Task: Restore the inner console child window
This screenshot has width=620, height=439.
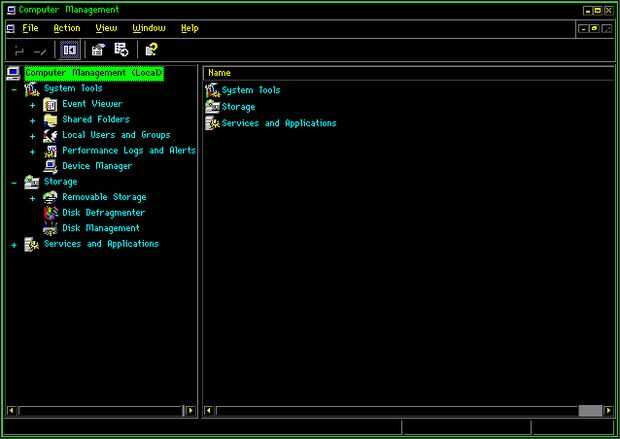Action: (x=594, y=29)
